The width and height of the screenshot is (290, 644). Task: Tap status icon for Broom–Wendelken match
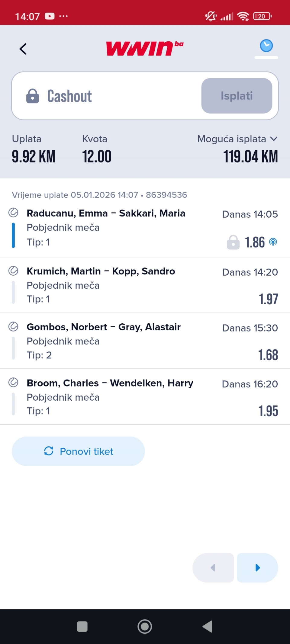pyautogui.click(x=13, y=382)
